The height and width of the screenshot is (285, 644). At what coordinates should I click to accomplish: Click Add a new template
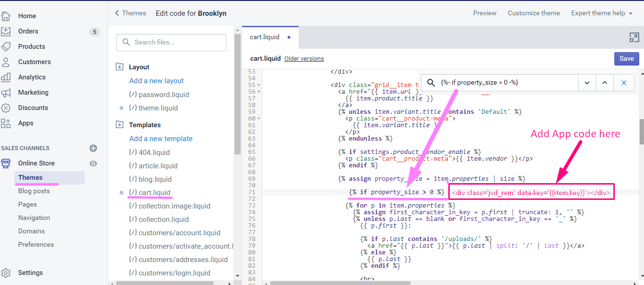[x=161, y=139]
